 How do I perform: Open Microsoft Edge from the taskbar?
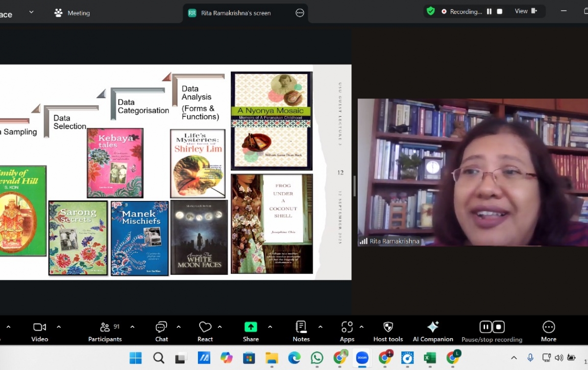[294, 358]
